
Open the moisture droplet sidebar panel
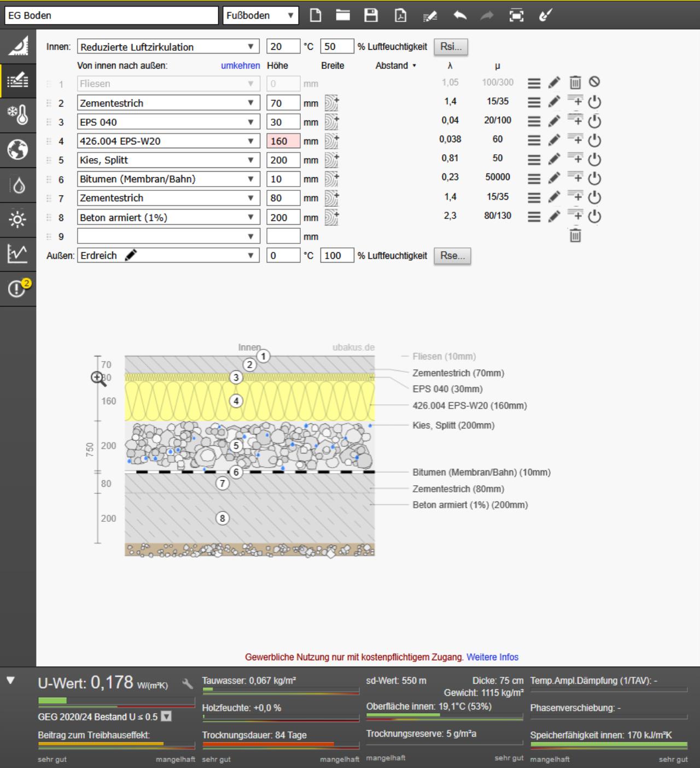tap(17, 186)
